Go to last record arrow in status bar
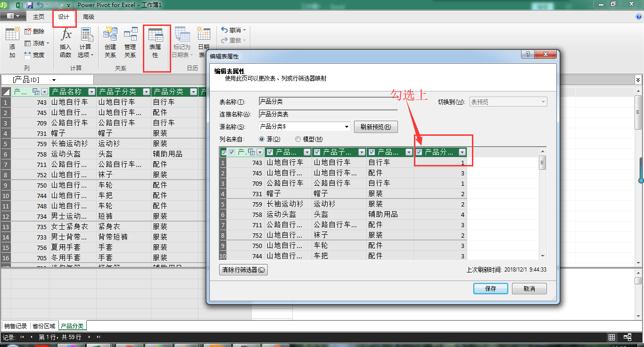644x347 pixels. (99, 337)
